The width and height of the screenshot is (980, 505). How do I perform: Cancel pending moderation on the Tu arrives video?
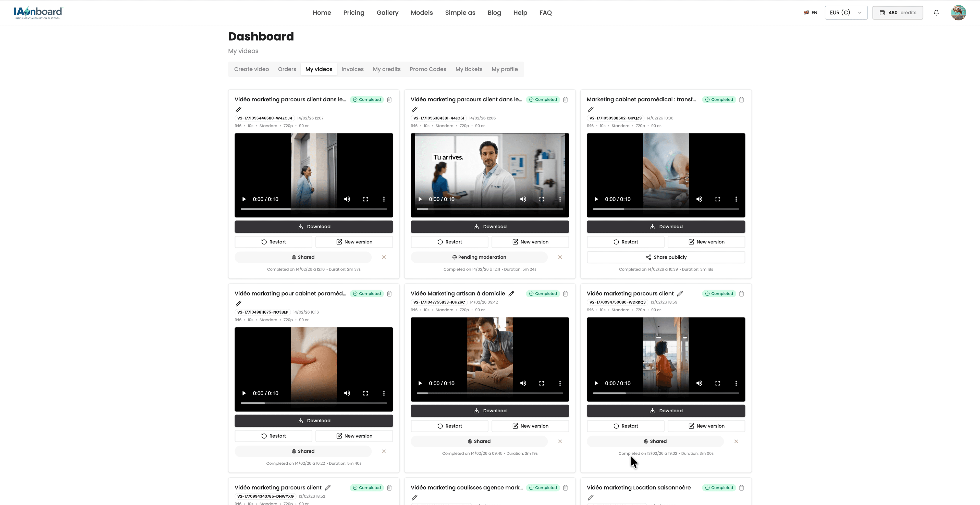560,257
